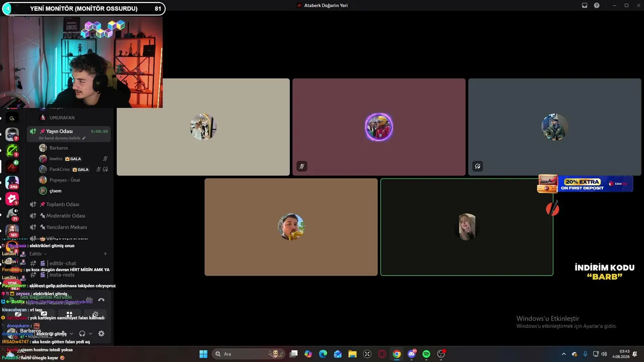This screenshot has height=362, width=644.
Task: Select the first participant tile with beige background
Action: [x=203, y=127]
